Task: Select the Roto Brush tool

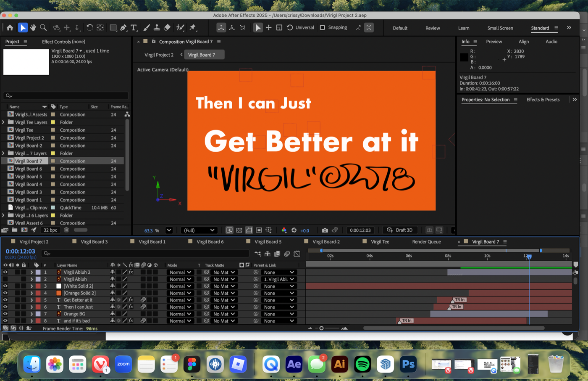Action: point(180,28)
